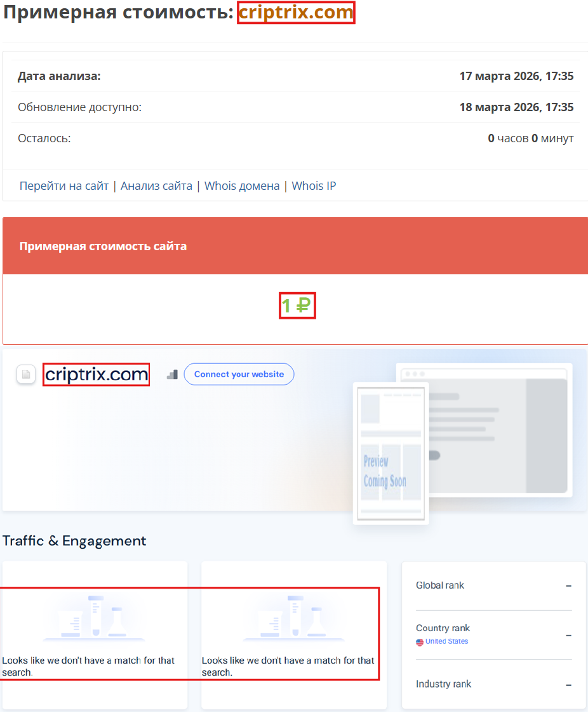Click the dash next to Industry rank

[x=570, y=684]
